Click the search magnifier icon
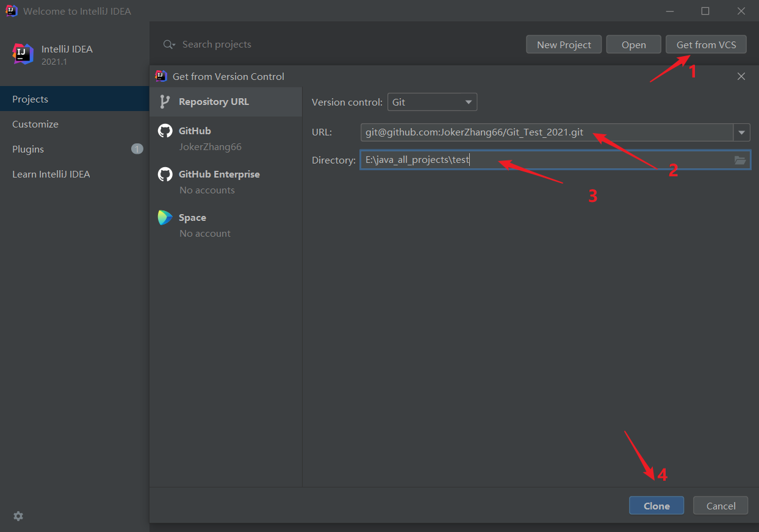759x532 pixels. pyautogui.click(x=169, y=45)
